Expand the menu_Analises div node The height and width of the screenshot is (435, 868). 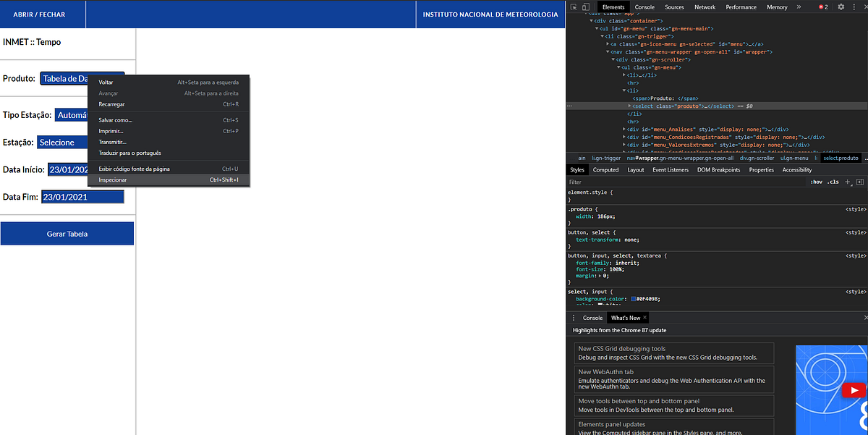coord(624,129)
